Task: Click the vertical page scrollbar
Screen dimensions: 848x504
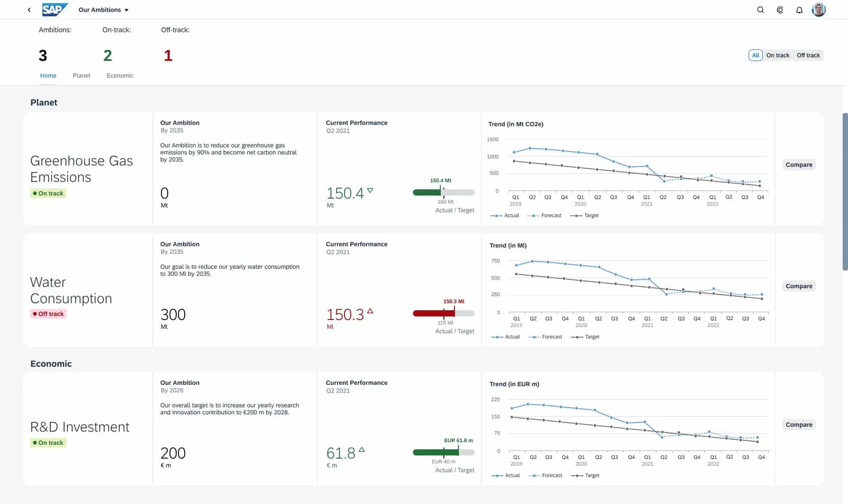Action: pos(845,192)
